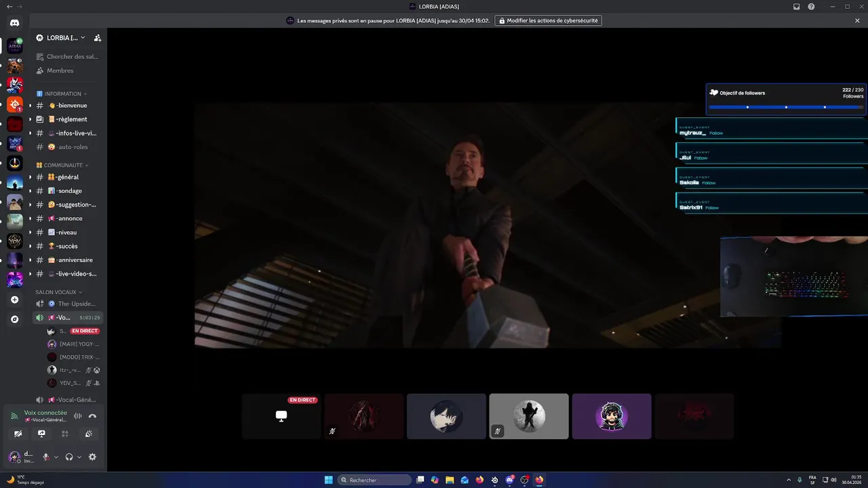Viewport: 868px width, 488px height.
Task: Click the taskbar Rechercher search box
Action: (374, 480)
